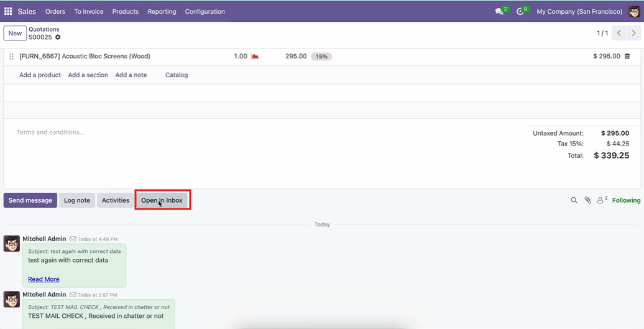Grab the drag handle of the FURN_6667 line

click(x=11, y=56)
